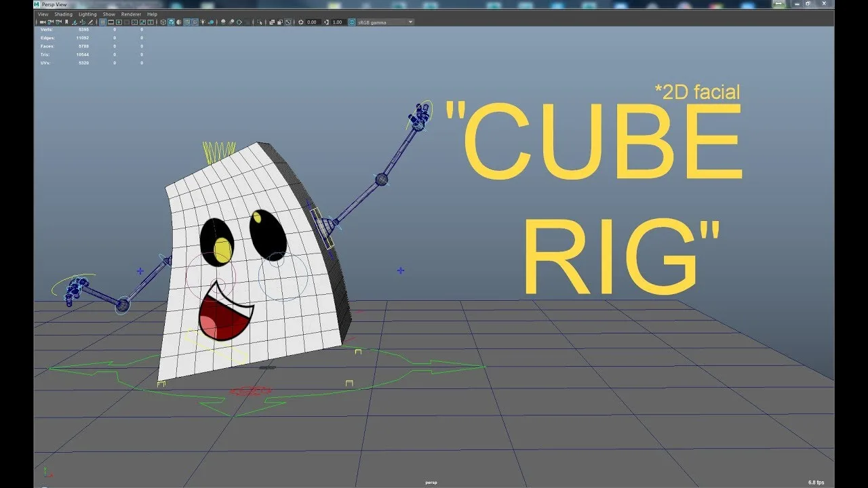Image resolution: width=868 pixels, height=488 pixels.
Task: Open the Lighting menu
Action: [87, 14]
